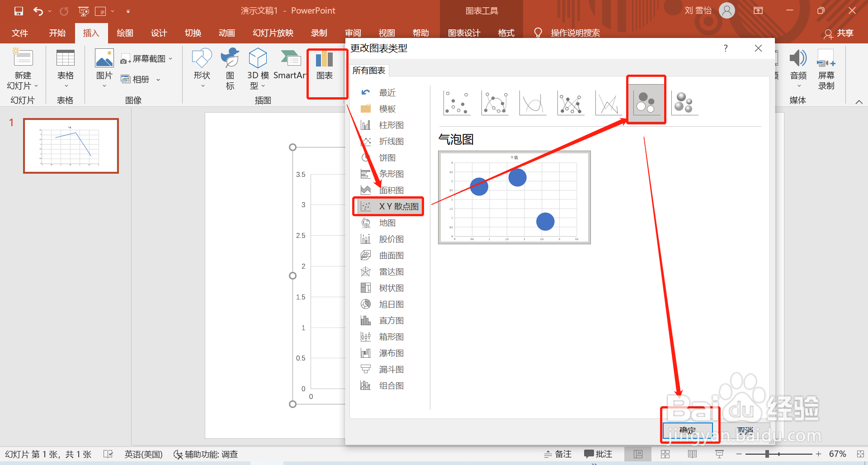The width and height of the screenshot is (868, 465).
Task: Open the Design (设计) tab
Action: tap(159, 33)
